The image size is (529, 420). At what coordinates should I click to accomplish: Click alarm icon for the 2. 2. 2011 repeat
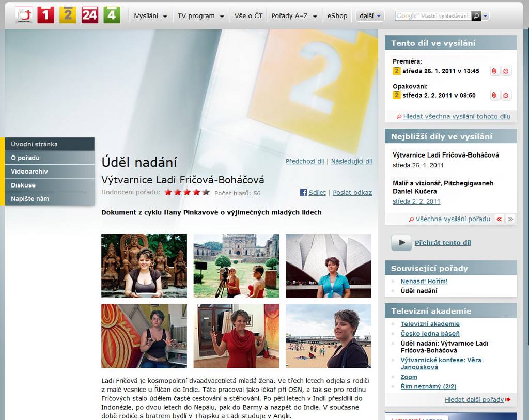[x=506, y=96]
